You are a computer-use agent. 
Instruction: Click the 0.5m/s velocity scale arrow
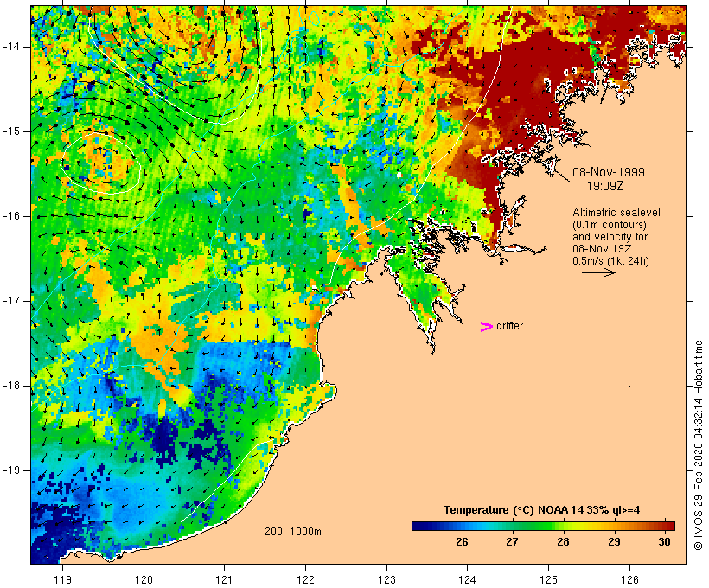[x=598, y=272]
